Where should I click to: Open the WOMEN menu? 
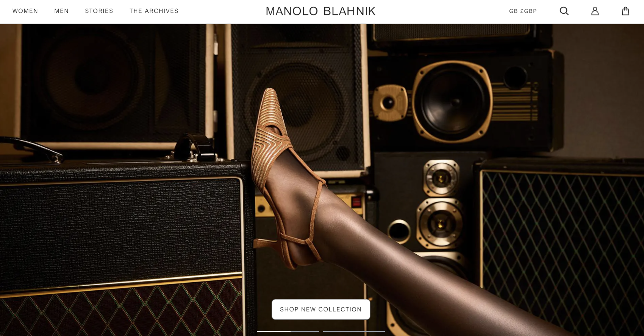(25, 11)
